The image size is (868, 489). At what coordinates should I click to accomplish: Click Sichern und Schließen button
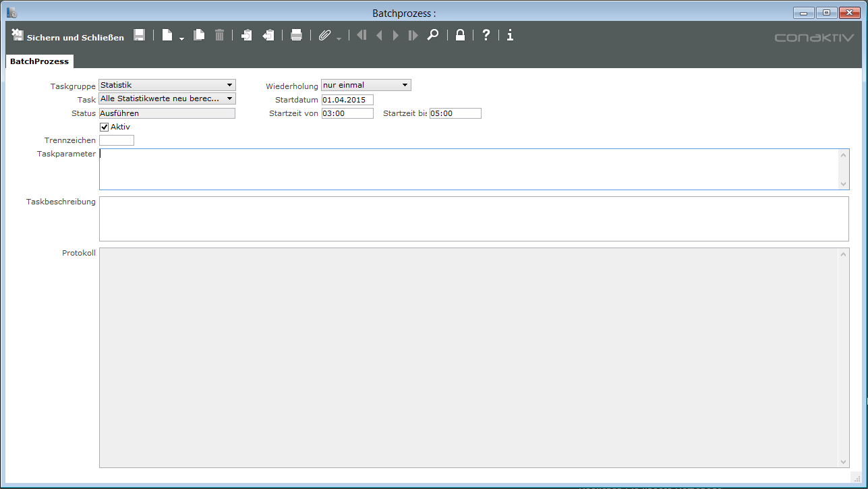[x=68, y=36]
